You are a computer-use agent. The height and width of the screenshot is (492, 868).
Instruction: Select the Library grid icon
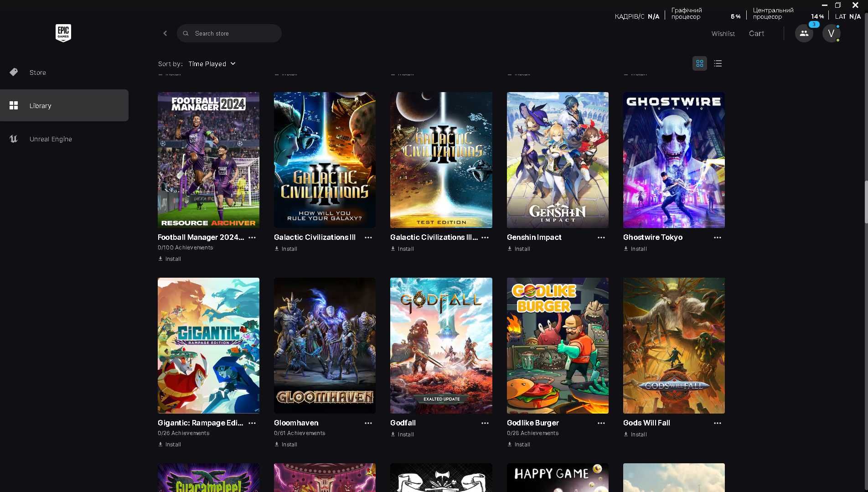14,105
